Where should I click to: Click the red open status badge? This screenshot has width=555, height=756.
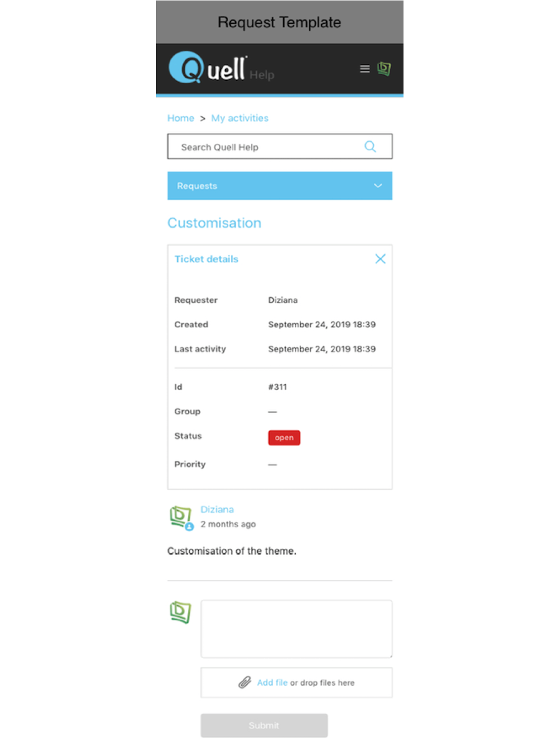pos(284,438)
